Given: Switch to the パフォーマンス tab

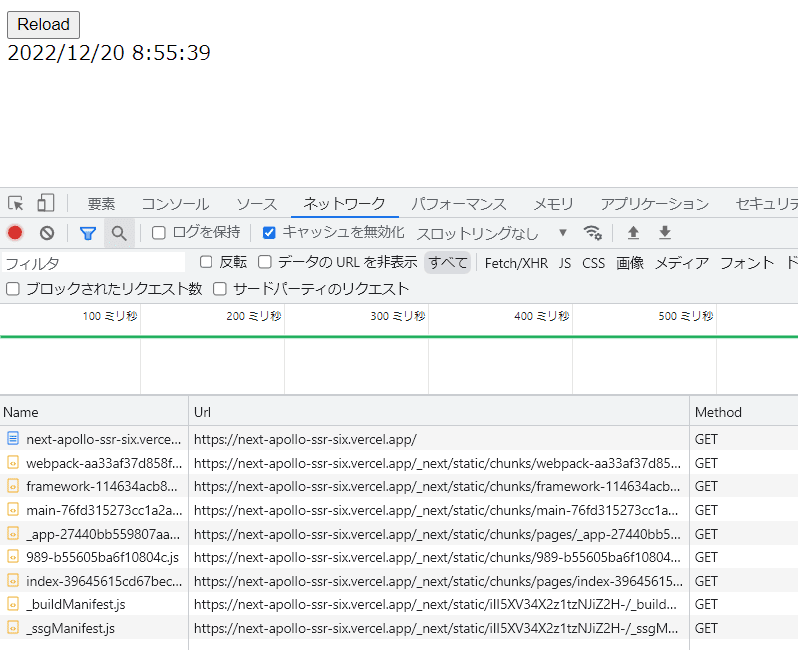Looking at the screenshot, I should coord(459,204).
